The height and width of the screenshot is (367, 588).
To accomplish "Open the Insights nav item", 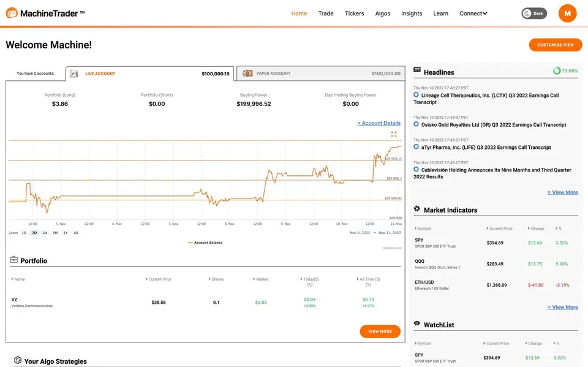I will [x=412, y=13].
